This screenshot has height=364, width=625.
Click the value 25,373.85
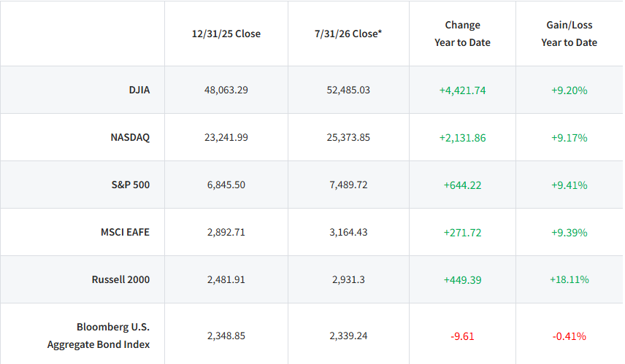(x=348, y=137)
